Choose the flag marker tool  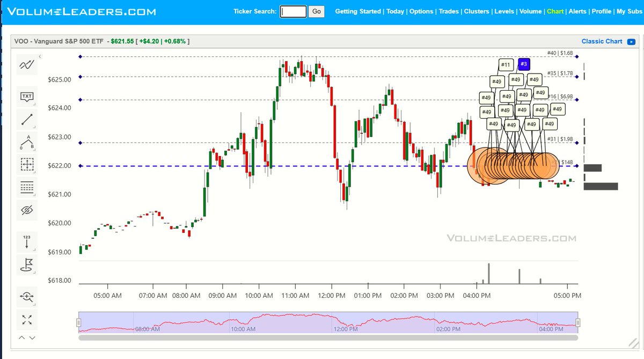click(x=26, y=265)
